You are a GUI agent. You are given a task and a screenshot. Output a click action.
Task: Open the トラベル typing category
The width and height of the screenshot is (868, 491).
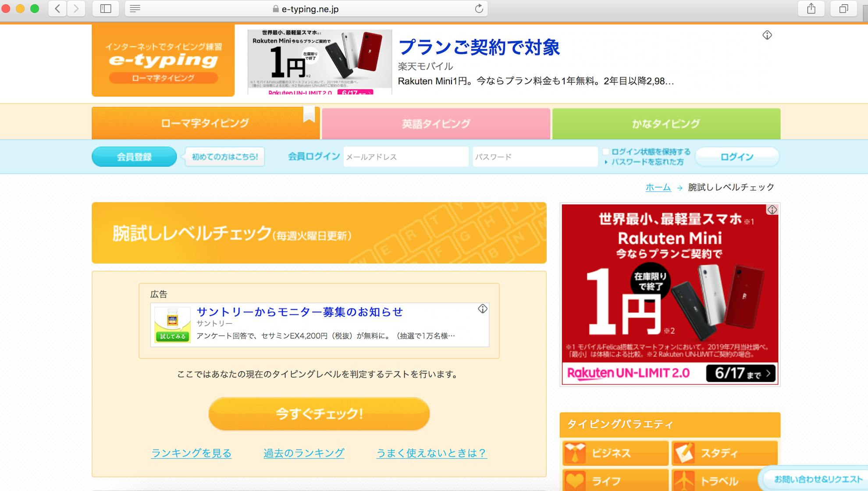click(725, 480)
